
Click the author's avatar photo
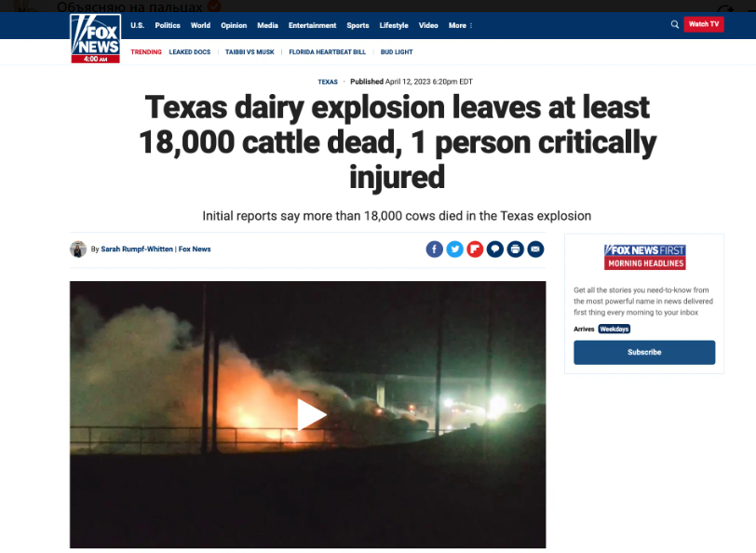pos(78,250)
